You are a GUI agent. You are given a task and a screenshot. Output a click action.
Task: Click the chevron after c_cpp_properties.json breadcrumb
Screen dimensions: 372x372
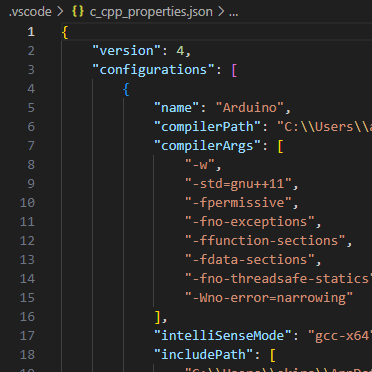coord(221,12)
